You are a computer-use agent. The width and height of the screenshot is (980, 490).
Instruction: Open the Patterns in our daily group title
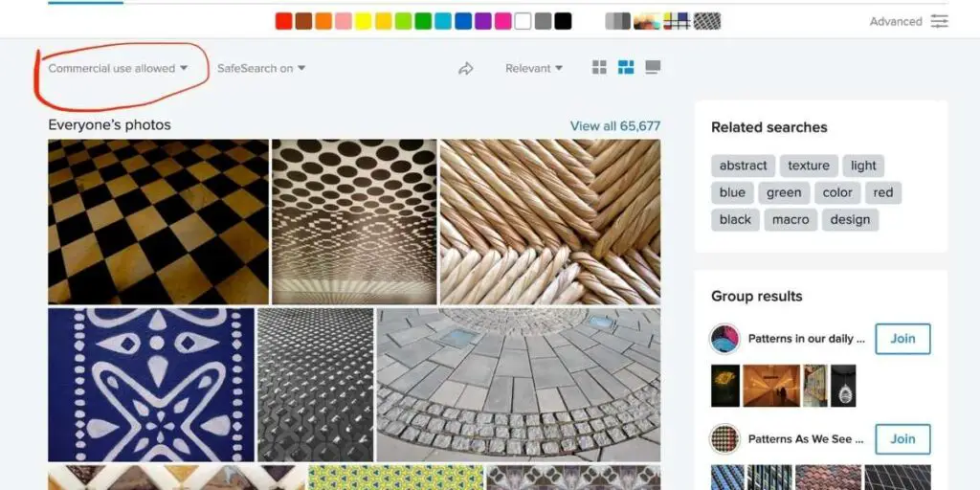[806, 339]
